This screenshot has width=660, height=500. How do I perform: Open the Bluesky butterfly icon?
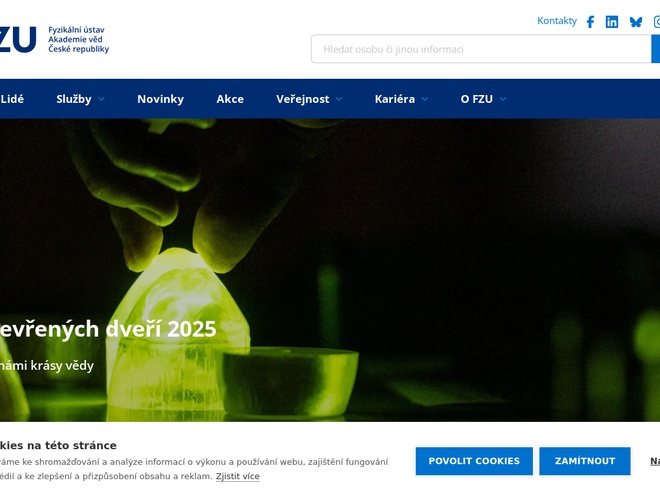636,22
